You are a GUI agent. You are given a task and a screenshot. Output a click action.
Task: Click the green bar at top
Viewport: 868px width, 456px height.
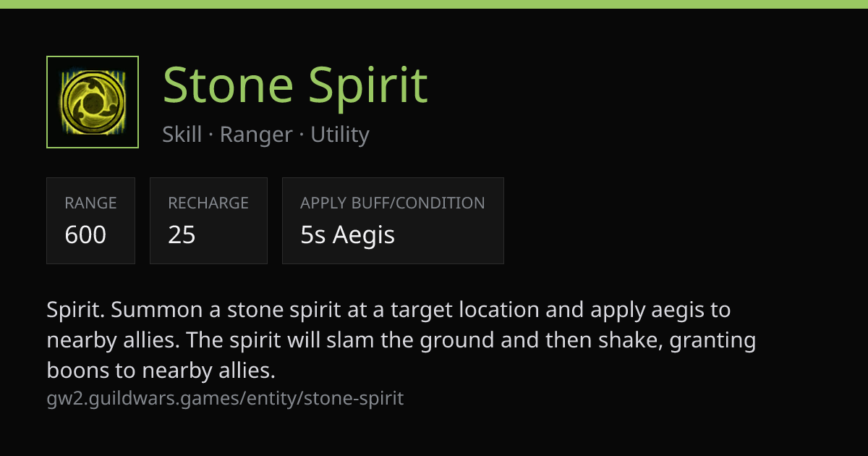tap(434, 4)
